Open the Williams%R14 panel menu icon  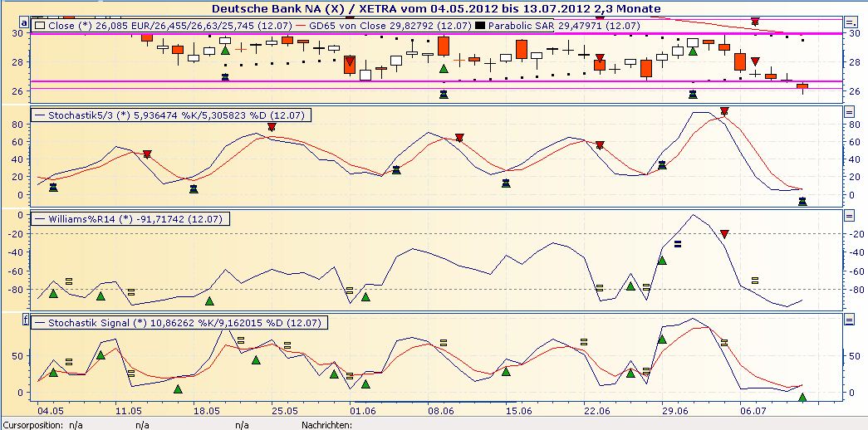tap(850, 216)
